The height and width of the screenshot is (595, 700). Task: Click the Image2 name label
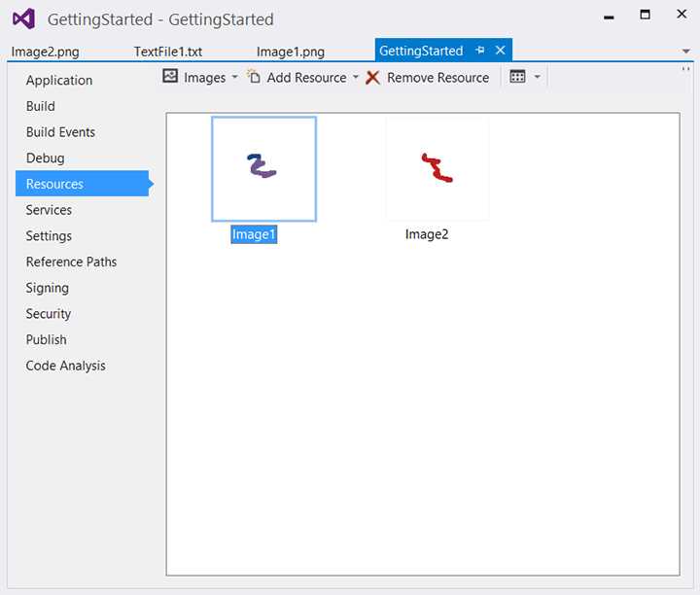point(427,234)
